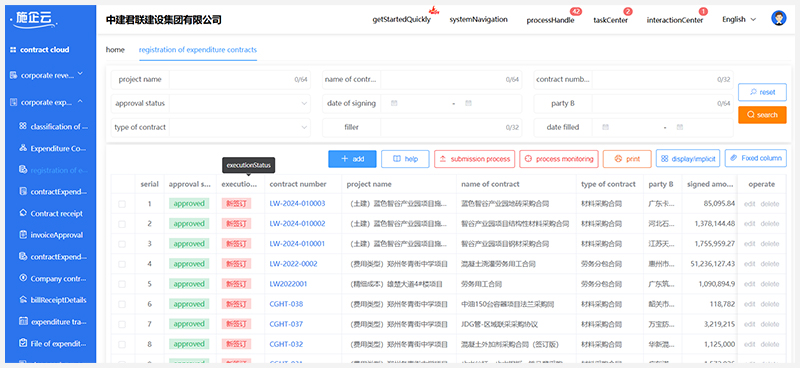Click the reset button
Viewport: 800px width, 368px height.
[x=762, y=92]
